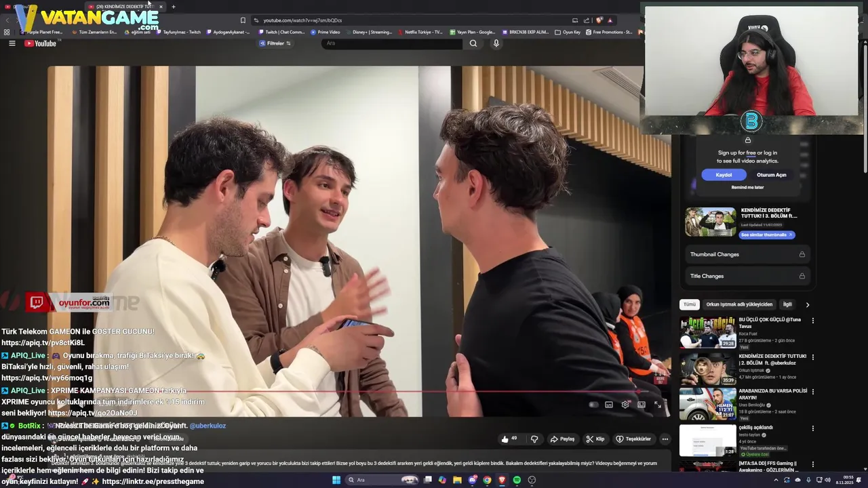868x488 pixels.
Task: Click the browser address bar URL
Action: coord(302,20)
